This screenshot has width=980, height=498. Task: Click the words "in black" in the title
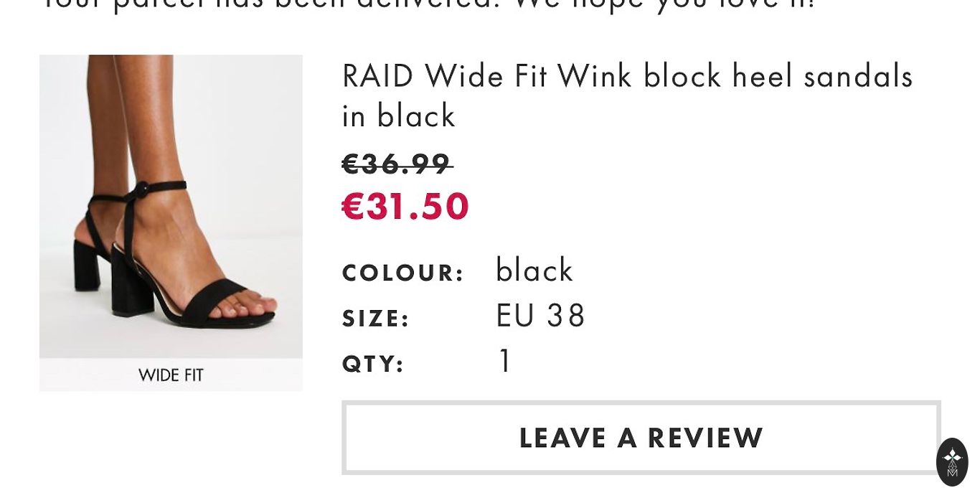pos(398,116)
